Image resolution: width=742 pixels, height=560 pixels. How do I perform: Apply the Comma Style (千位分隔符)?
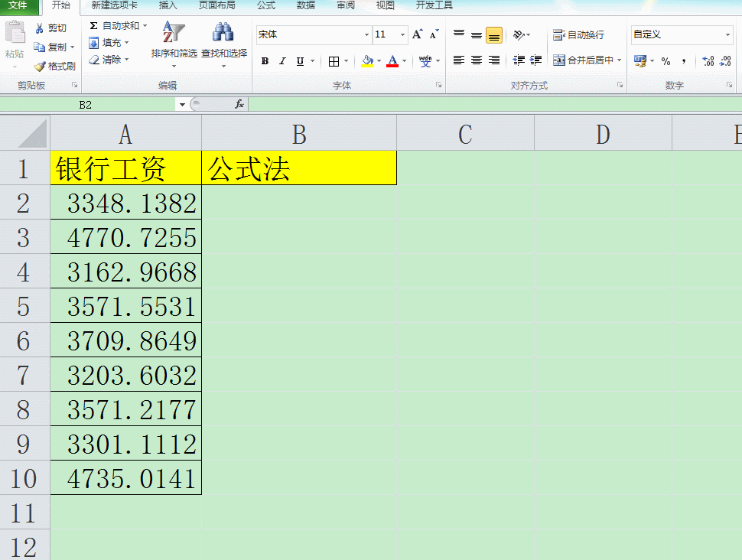[x=685, y=60]
